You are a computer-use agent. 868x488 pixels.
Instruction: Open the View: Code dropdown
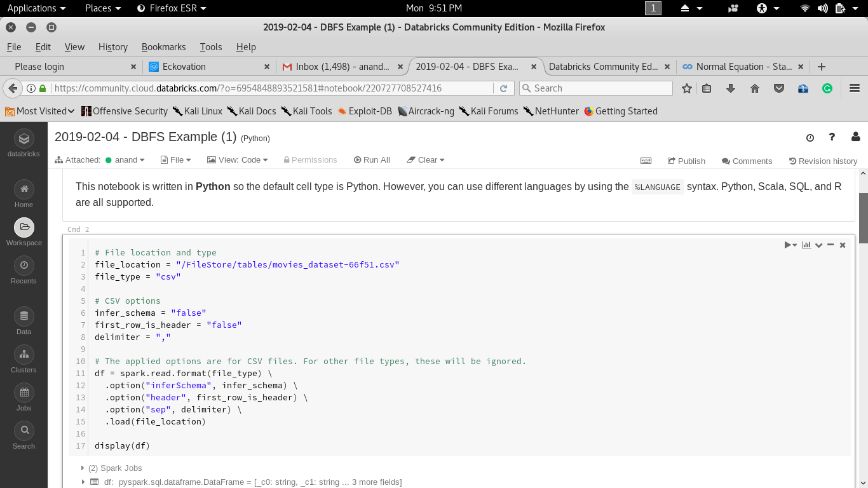pyautogui.click(x=238, y=160)
